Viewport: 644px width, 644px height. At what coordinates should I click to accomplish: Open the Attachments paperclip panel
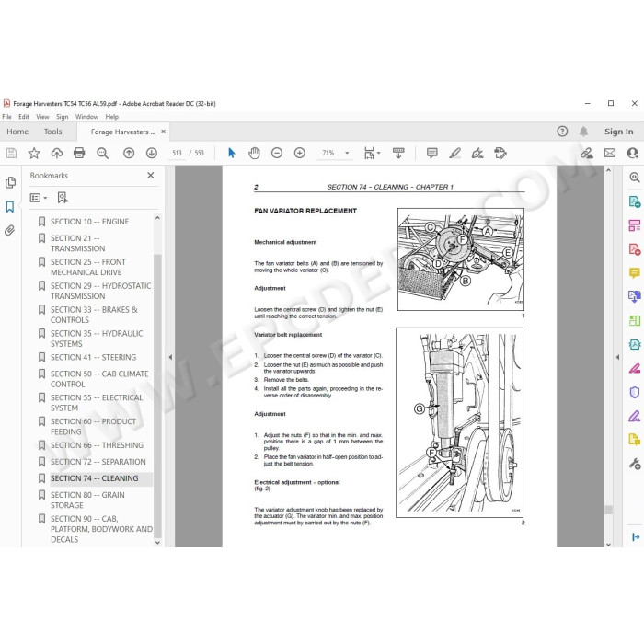(10, 230)
